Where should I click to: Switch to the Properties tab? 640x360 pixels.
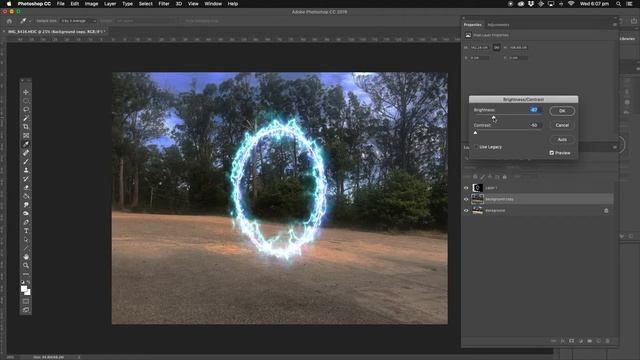[x=473, y=25]
